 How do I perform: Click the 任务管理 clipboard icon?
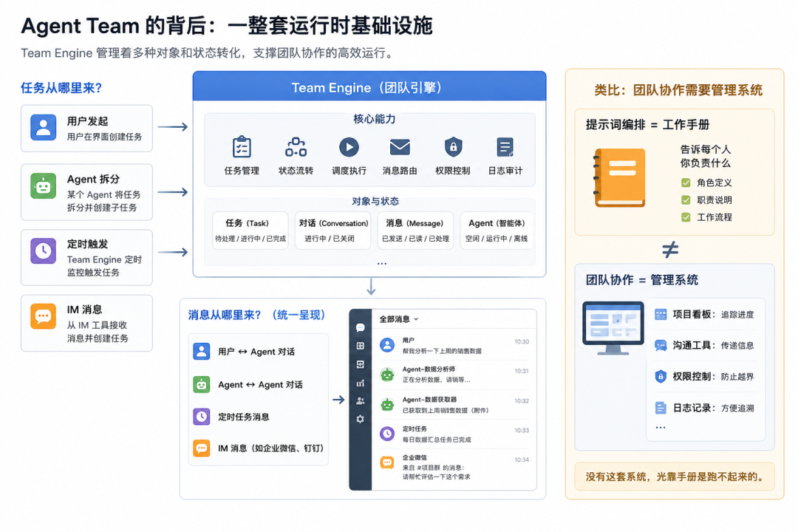(242, 148)
